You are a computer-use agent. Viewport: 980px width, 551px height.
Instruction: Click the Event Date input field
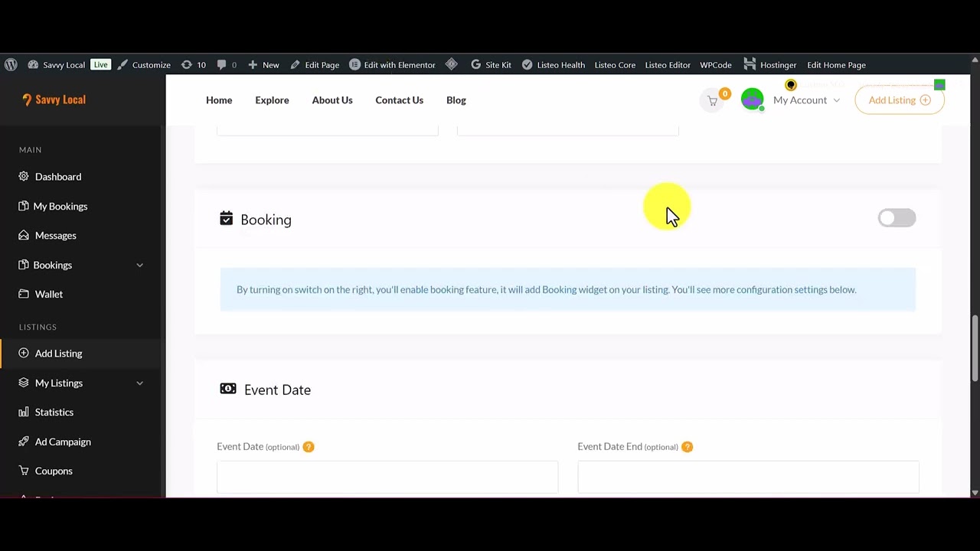387,477
